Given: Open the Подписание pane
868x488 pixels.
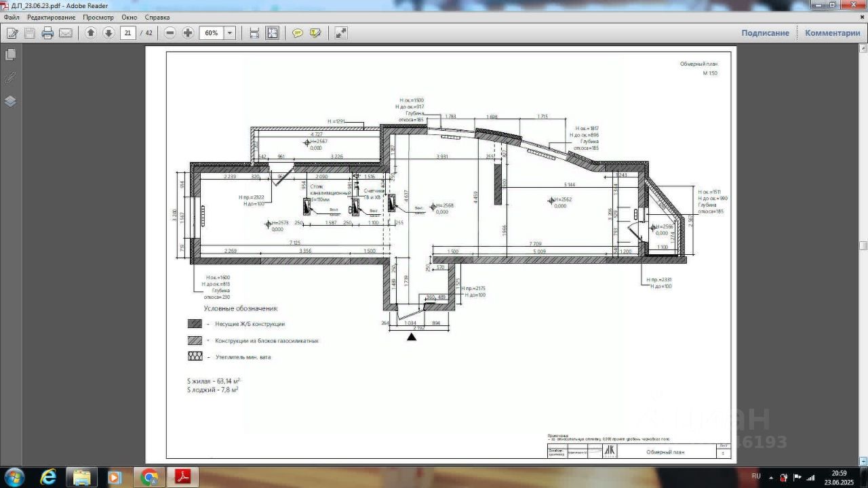Looking at the screenshot, I should point(765,33).
